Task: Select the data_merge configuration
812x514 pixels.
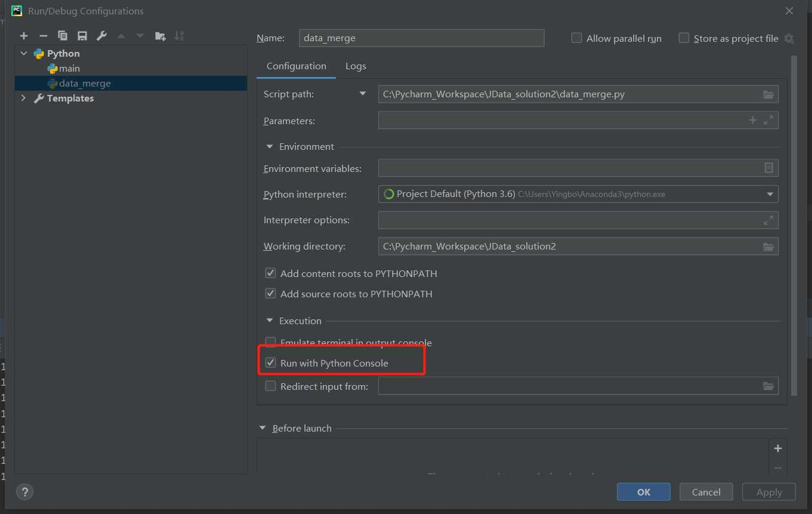Action: 131,84
